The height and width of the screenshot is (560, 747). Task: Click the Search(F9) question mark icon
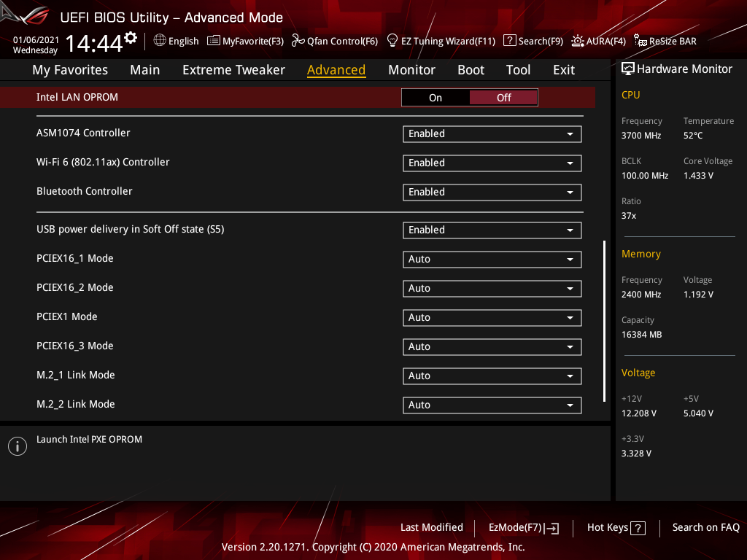point(509,41)
